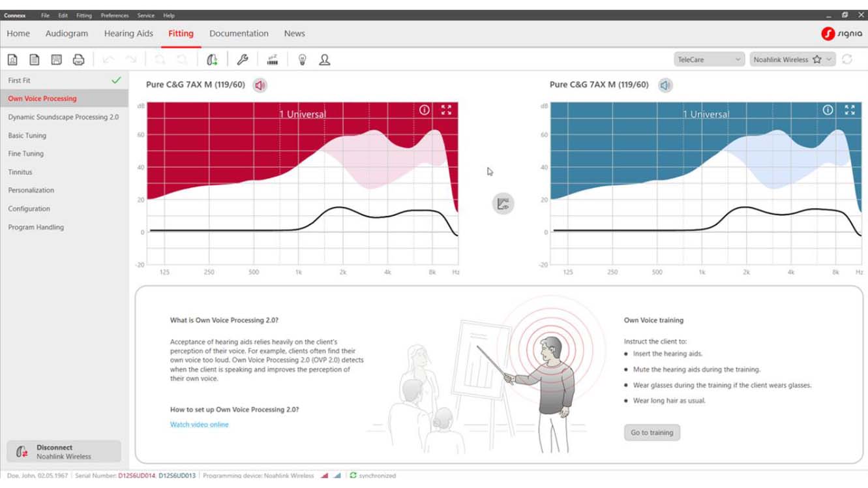Image resolution: width=868 pixels, height=488 pixels.
Task: Click Disconnect Noahlink Wireless button
Action: 64,451
